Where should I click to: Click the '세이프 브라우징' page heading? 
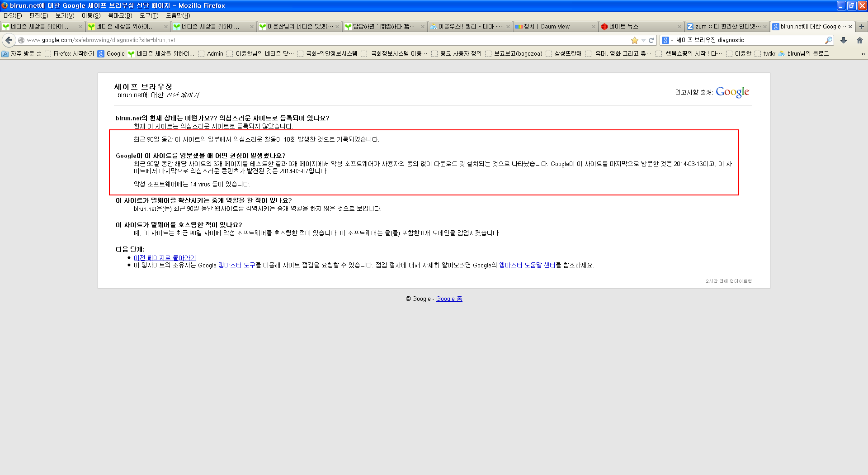click(x=143, y=86)
